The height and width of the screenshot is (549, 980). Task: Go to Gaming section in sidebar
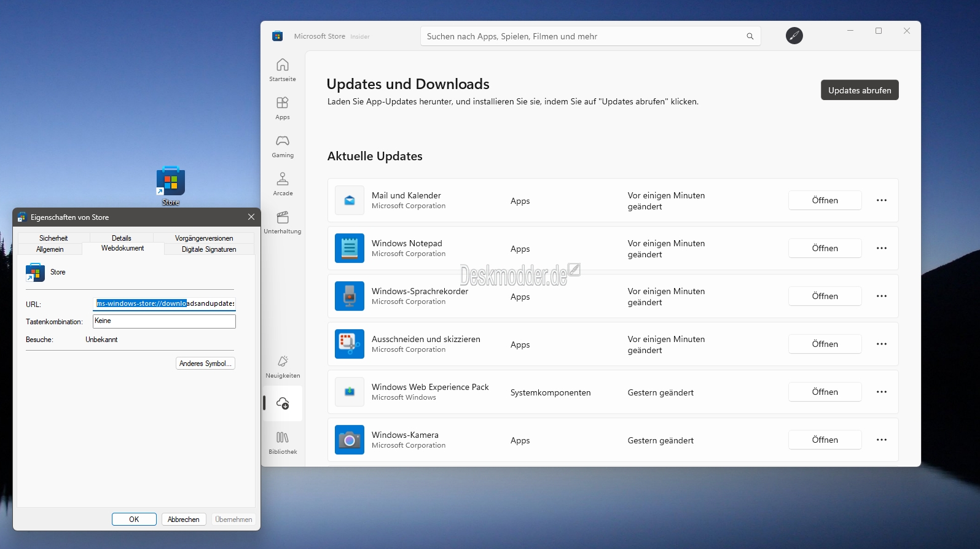(x=283, y=146)
